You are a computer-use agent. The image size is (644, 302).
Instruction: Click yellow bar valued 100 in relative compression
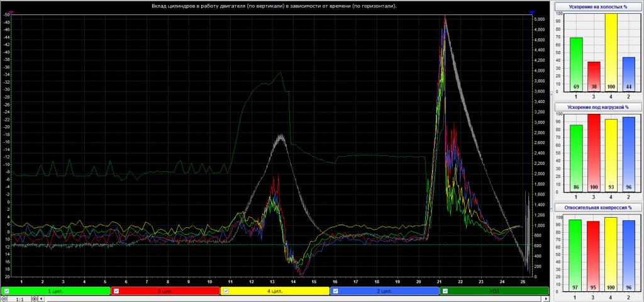point(611,254)
